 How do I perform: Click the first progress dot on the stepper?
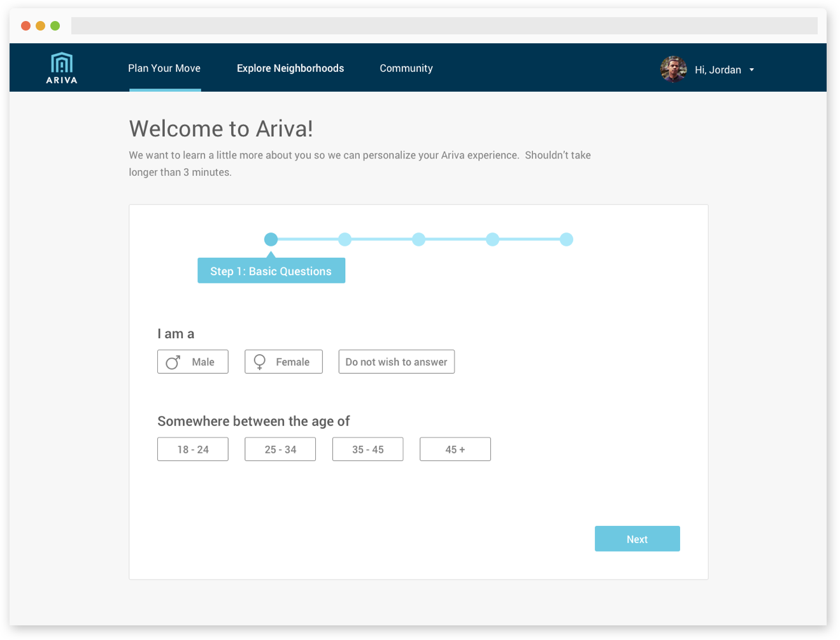[x=271, y=239]
